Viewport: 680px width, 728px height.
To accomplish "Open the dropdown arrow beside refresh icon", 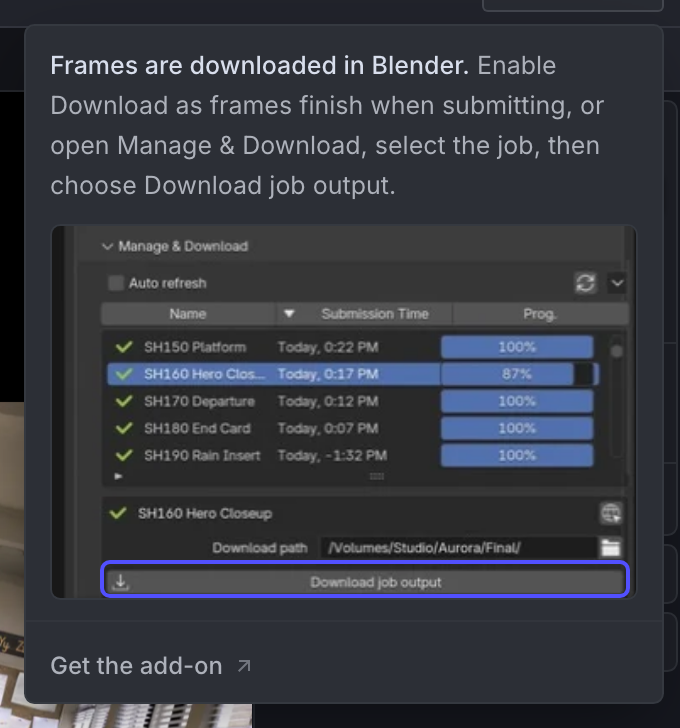I will 617,283.
